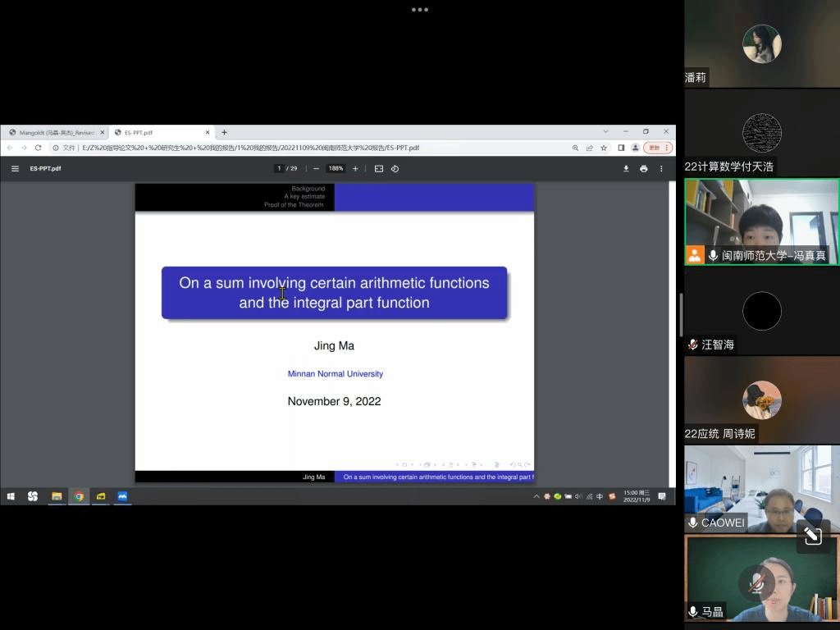Zoom out with the minus icon
This screenshot has width=840, height=630.
point(317,169)
